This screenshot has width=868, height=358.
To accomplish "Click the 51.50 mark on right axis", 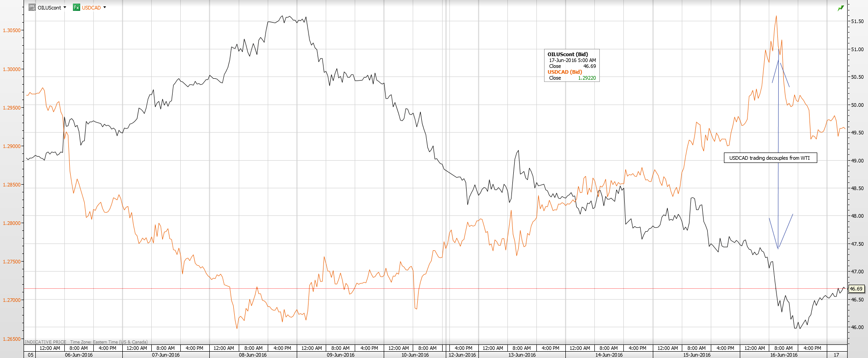I will click(857, 21).
